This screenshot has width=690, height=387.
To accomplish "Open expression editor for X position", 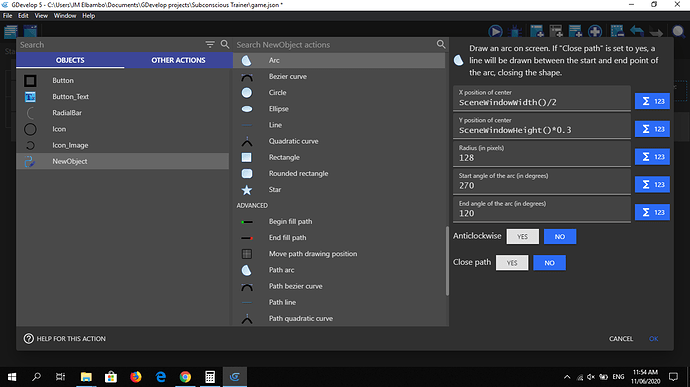I will (x=652, y=101).
